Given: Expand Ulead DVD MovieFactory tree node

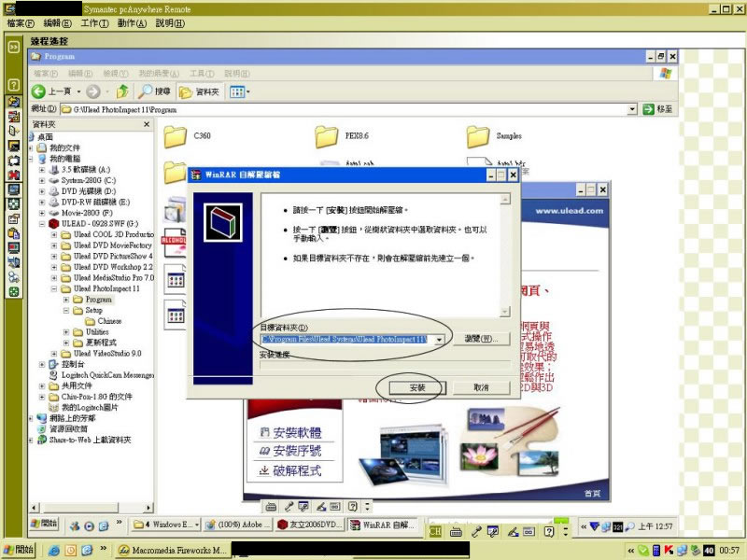Looking at the screenshot, I should [x=54, y=245].
